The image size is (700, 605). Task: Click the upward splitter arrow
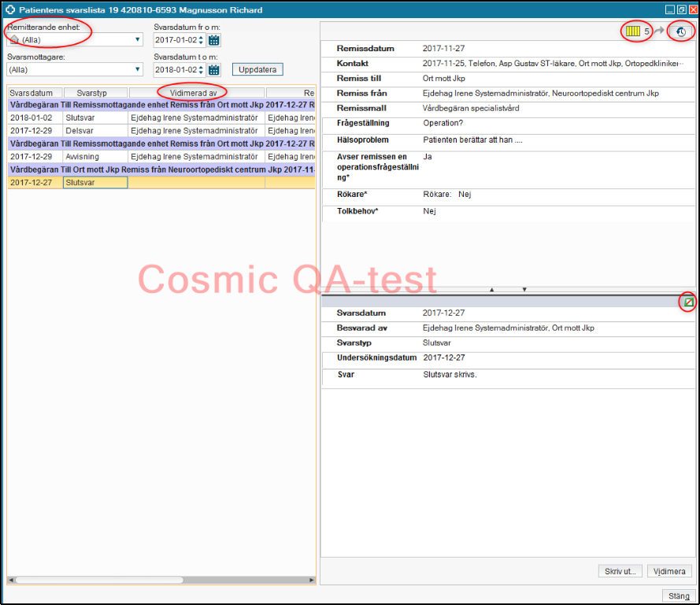492,290
